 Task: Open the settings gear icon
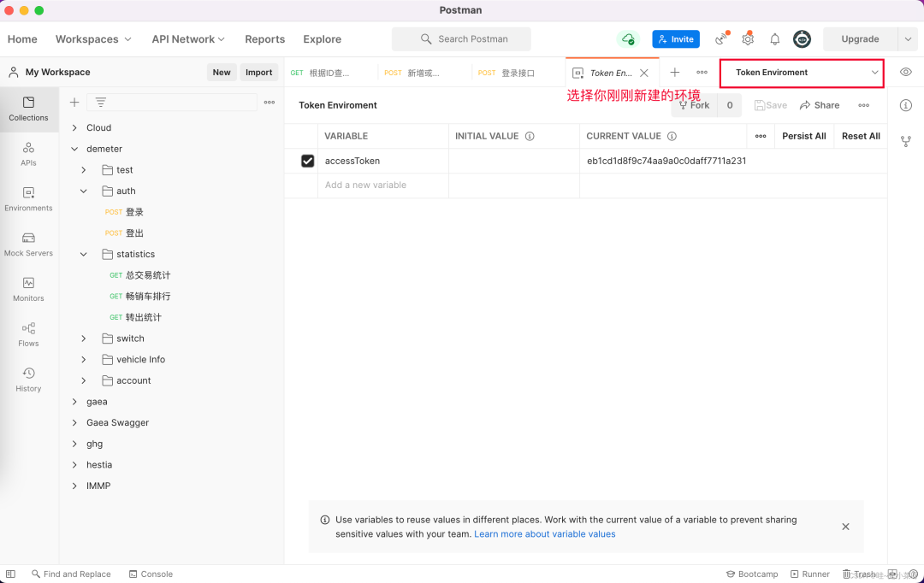pos(748,38)
